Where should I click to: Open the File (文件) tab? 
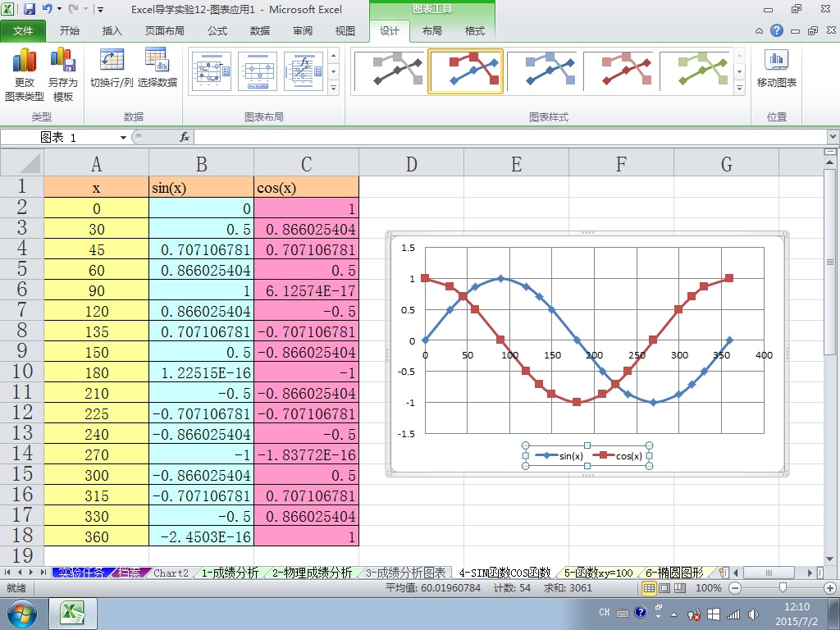point(23,31)
